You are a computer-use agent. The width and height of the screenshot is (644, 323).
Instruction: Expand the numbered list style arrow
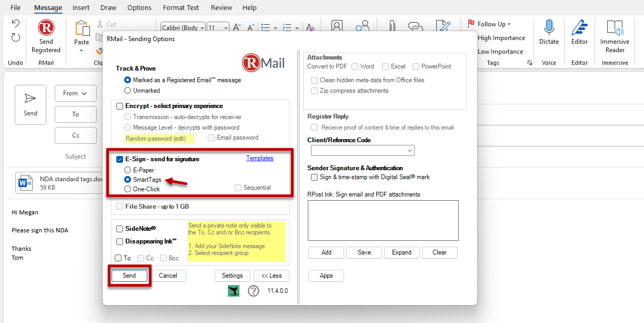[x=297, y=27]
